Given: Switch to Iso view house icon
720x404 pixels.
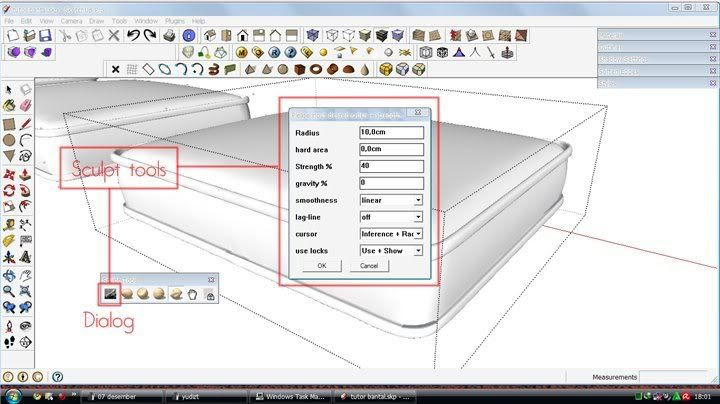Looking at the screenshot, I should tap(210, 35).
